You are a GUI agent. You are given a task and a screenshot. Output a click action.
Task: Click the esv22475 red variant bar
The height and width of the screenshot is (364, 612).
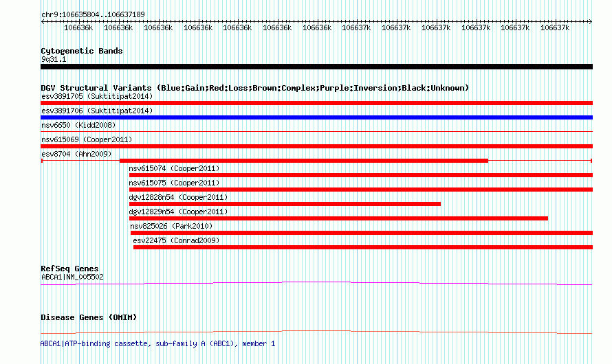[x=363, y=247]
